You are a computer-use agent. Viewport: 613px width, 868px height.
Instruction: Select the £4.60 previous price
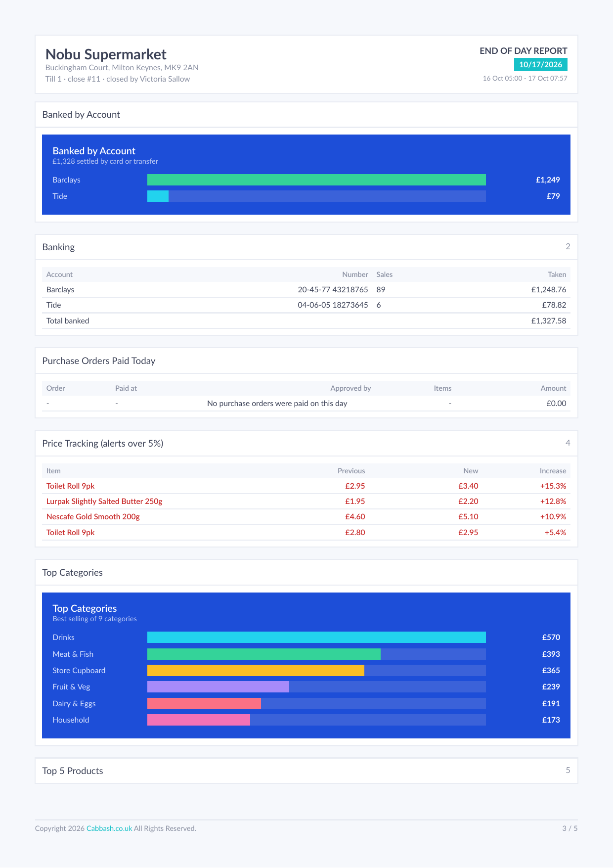point(355,517)
